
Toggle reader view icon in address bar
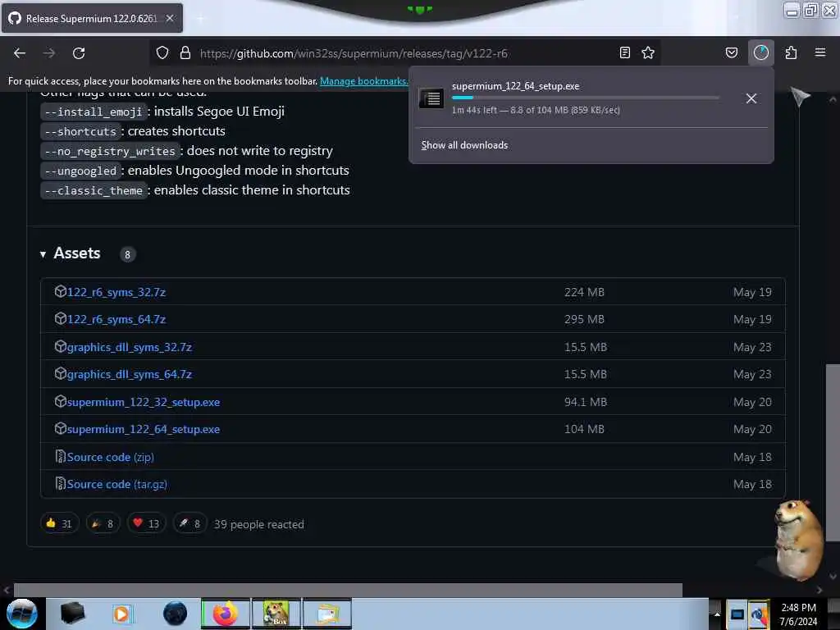624,52
